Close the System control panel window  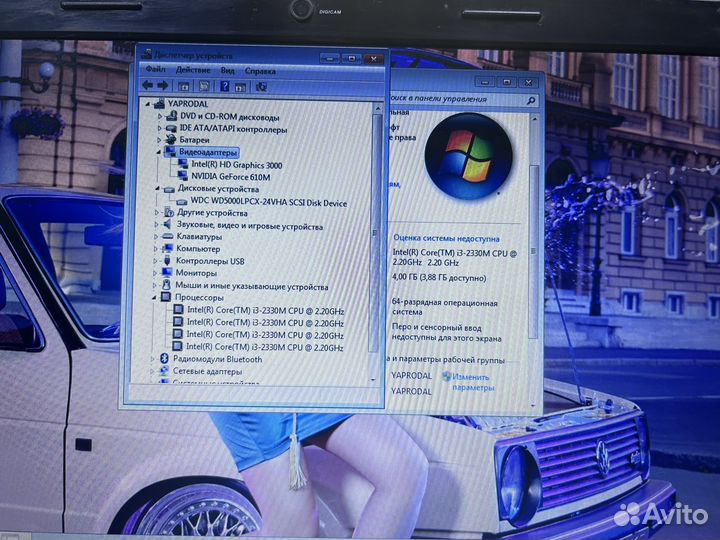(529, 83)
